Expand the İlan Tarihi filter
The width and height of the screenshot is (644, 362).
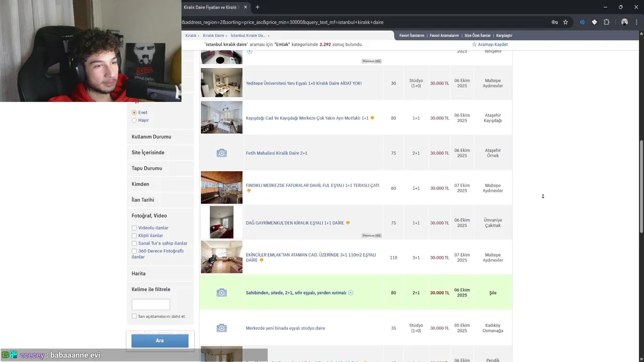(160, 200)
